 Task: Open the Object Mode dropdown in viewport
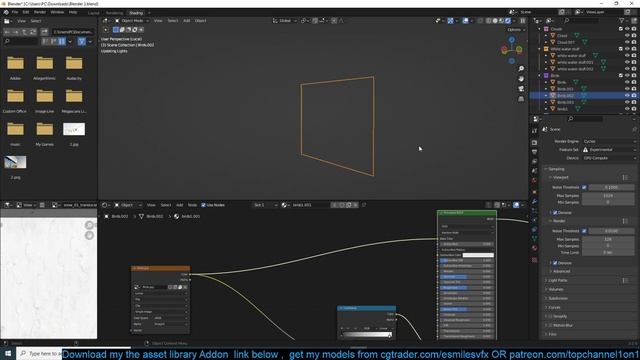[132, 20]
